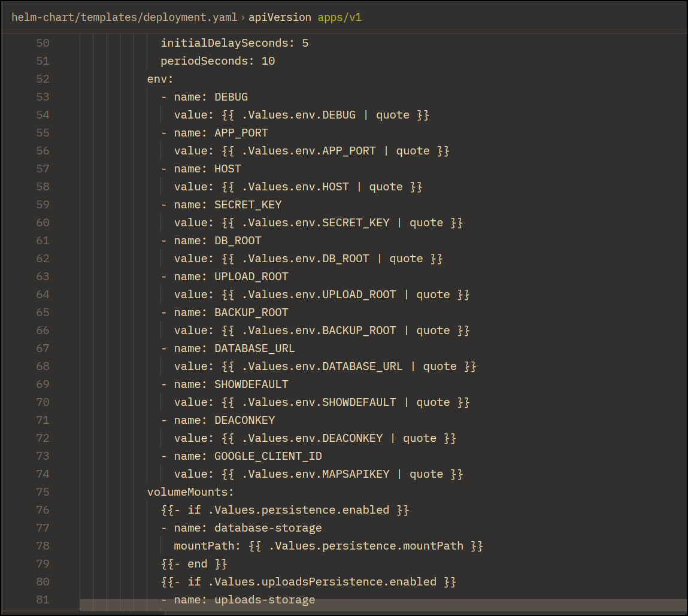Click the .Values.env.DB_ROOT value line
The image size is (688, 616).
(308, 259)
